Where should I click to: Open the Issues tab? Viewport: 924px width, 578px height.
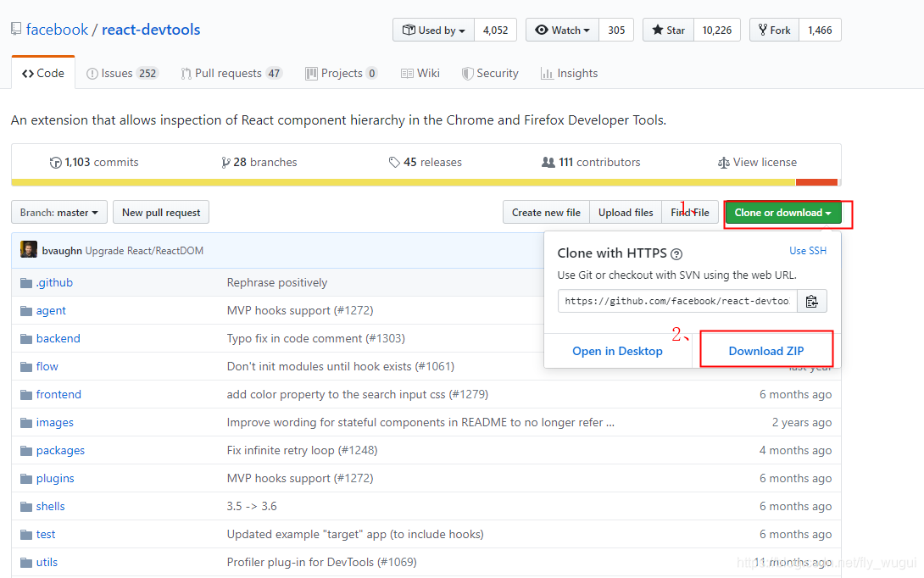pos(122,73)
